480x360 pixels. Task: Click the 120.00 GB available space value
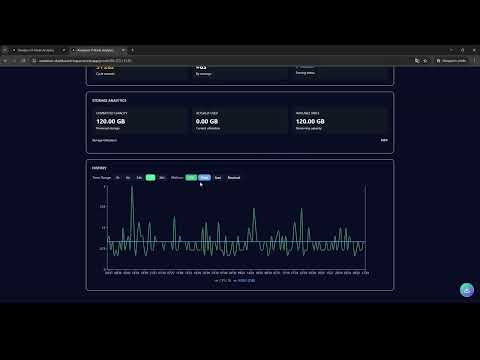click(x=310, y=122)
